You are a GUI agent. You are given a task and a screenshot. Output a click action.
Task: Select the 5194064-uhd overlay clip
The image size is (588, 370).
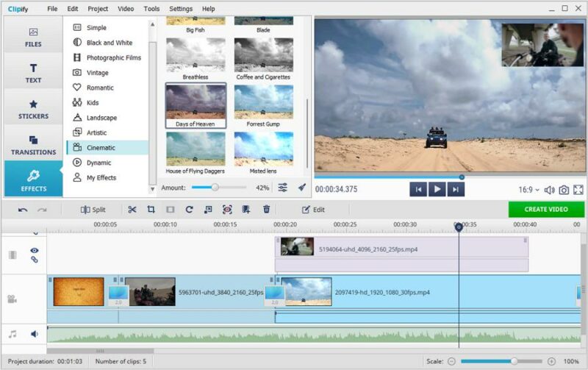pyautogui.click(x=401, y=247)
